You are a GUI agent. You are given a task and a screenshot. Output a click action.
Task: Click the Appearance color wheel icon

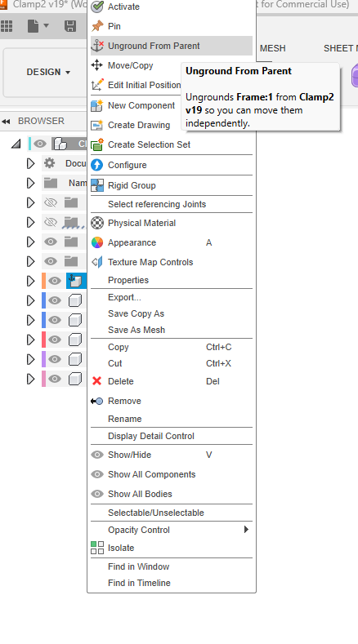97,242
